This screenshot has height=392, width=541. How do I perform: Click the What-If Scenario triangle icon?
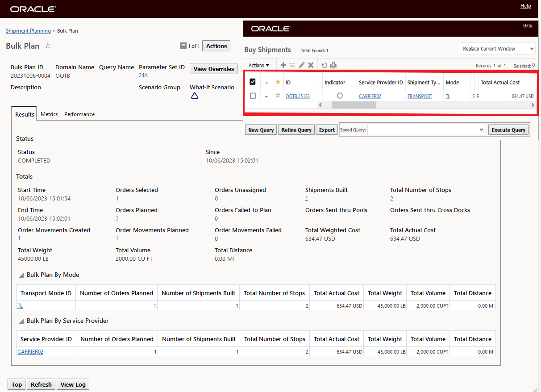point(195,96)
